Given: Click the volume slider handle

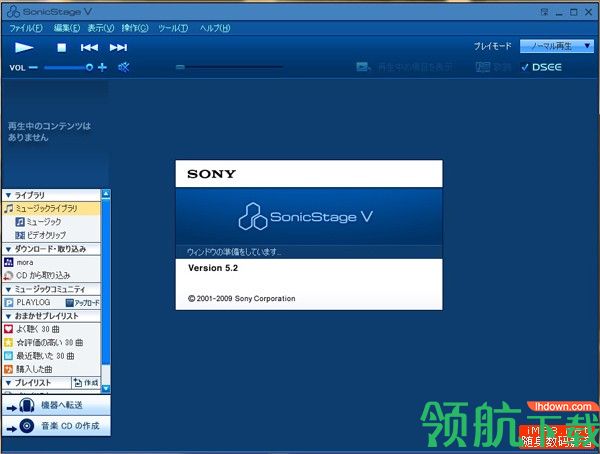Looking at the screenshot, I should tap(89, 68).
